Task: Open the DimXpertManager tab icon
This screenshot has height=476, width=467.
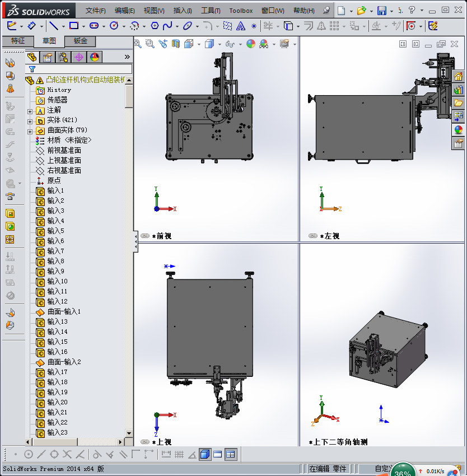Action: pos(79,57)
